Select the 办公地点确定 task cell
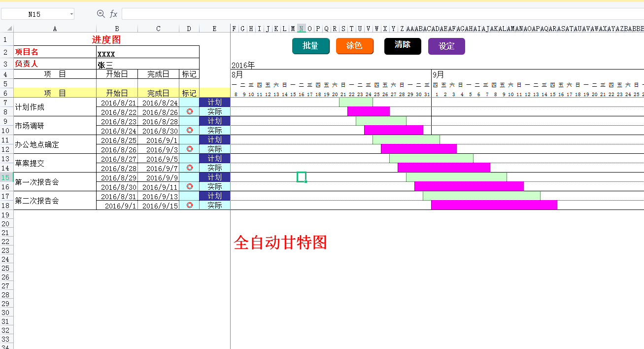This screenshot has height=349, width=644. 55,144
